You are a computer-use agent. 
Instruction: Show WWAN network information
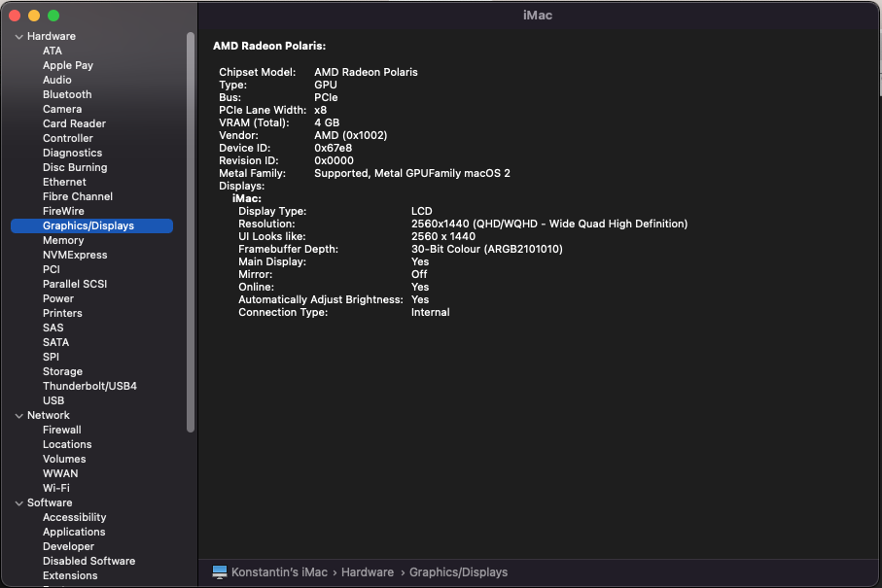60,474
